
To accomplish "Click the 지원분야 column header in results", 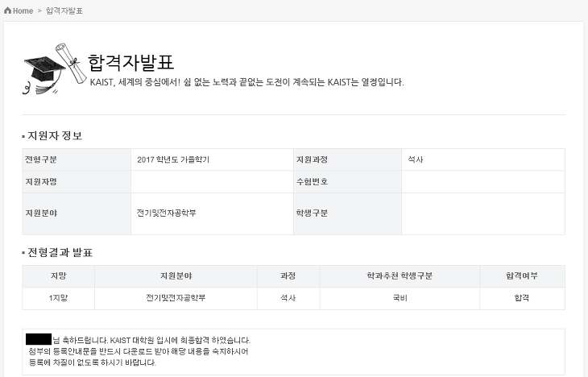I will pos(176,276).
